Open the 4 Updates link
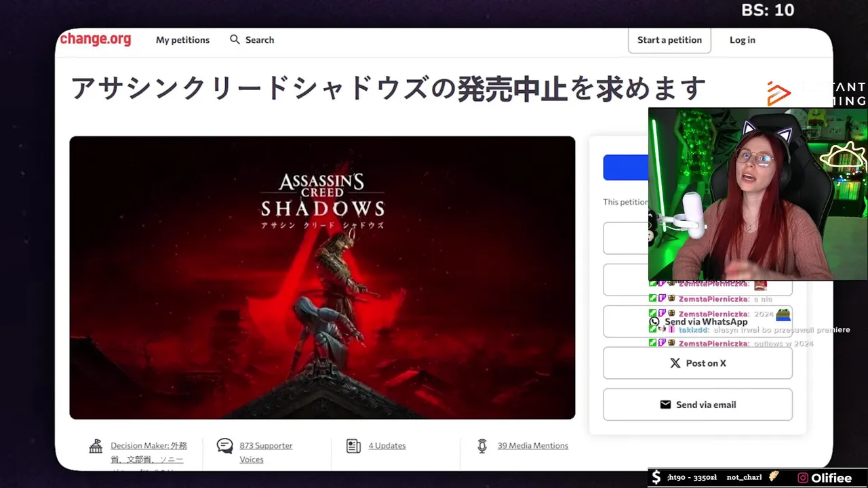 point(387,446)
